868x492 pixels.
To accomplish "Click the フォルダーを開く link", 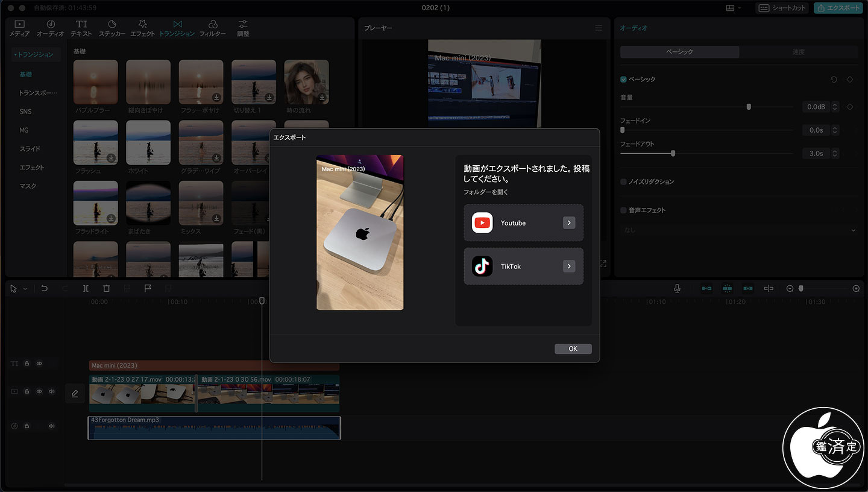I will pos(486,192).
